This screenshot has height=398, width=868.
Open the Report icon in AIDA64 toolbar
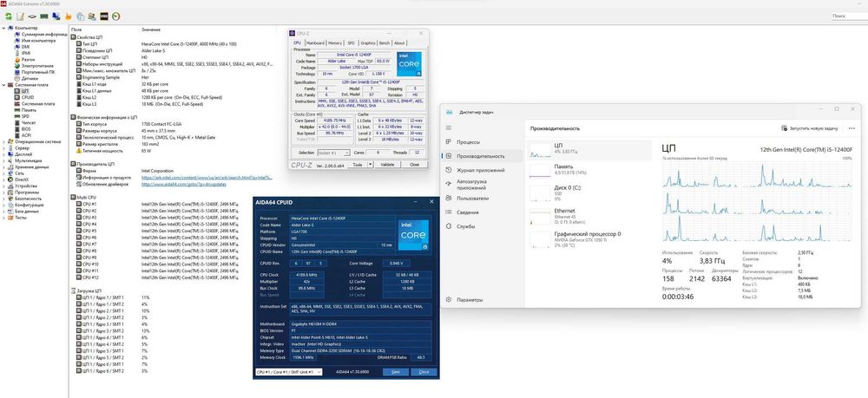(x=21, y=16)
